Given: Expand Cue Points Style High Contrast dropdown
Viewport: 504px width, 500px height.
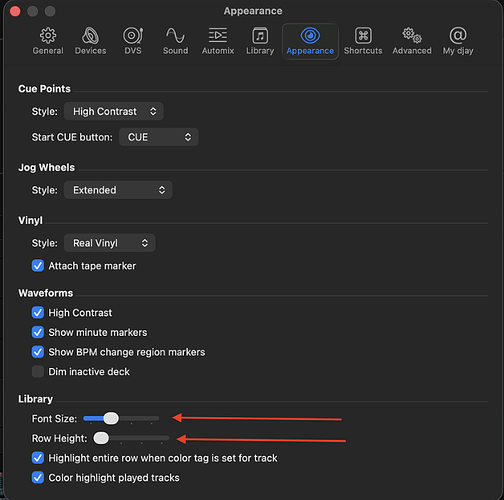Looking at the screenshot, I should pyautogui.click(x=114, y=111).
